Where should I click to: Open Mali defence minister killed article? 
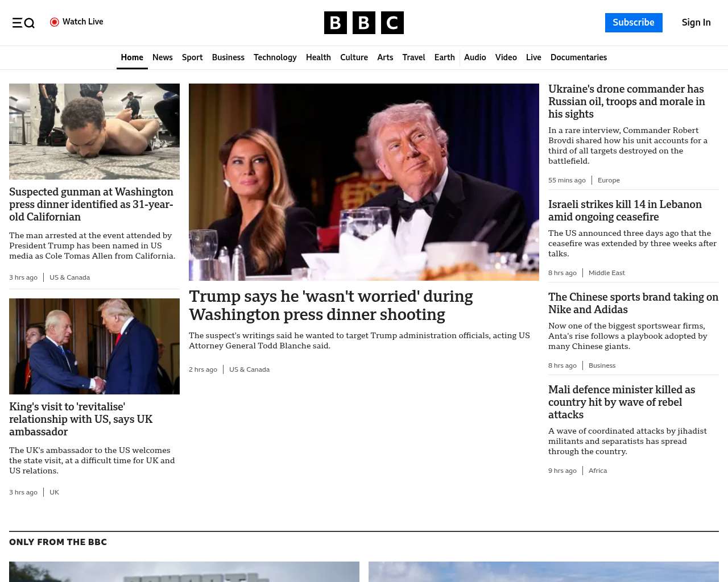click(622, 402)
